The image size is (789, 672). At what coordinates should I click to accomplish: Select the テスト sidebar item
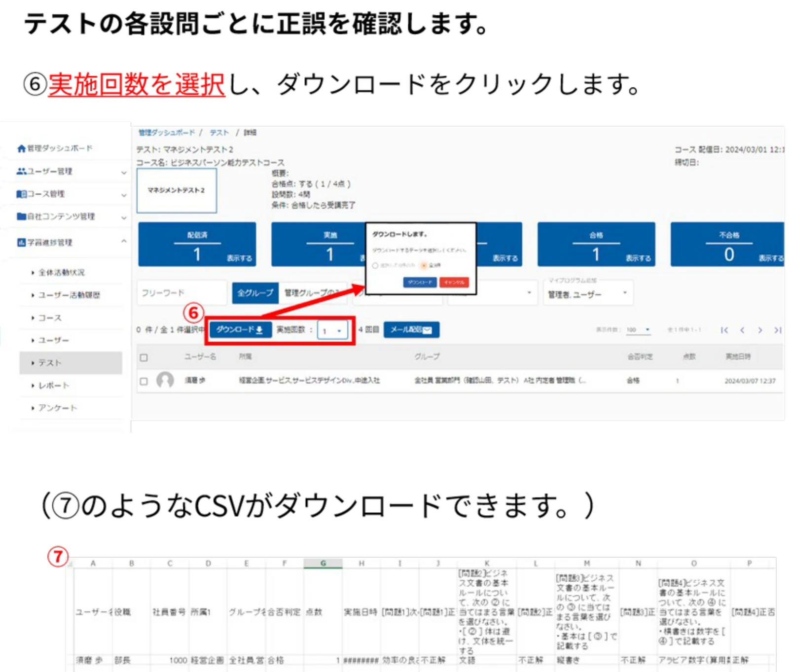coord(71,362)
